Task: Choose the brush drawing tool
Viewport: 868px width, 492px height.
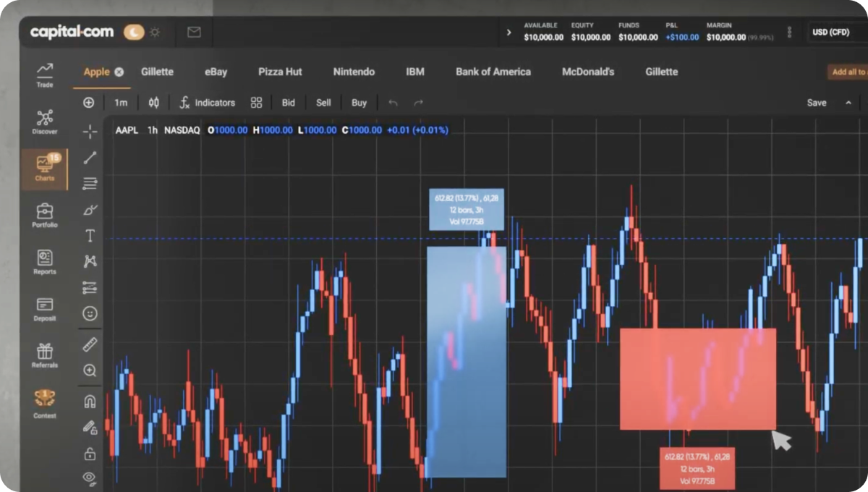Action: (x=90, y=210)
